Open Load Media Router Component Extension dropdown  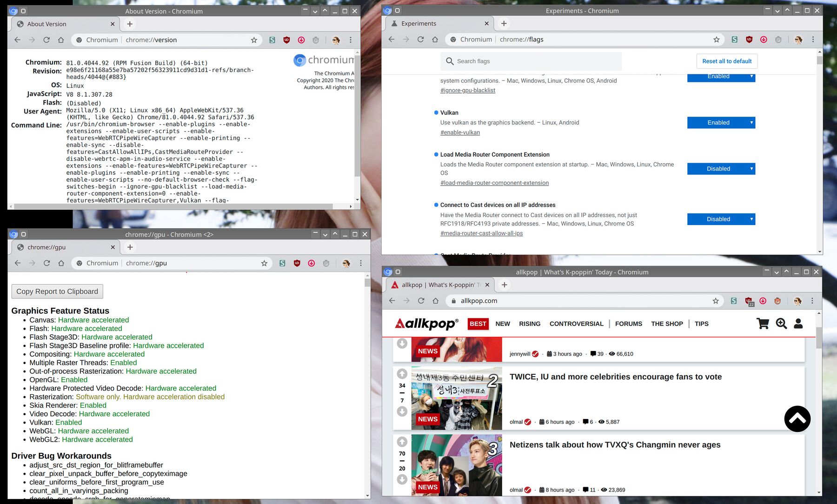(721, 169)
